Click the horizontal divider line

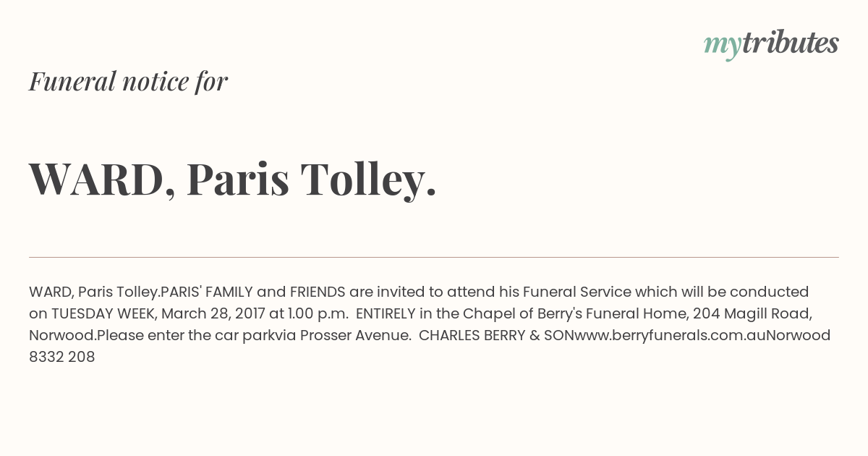point(434,257)
